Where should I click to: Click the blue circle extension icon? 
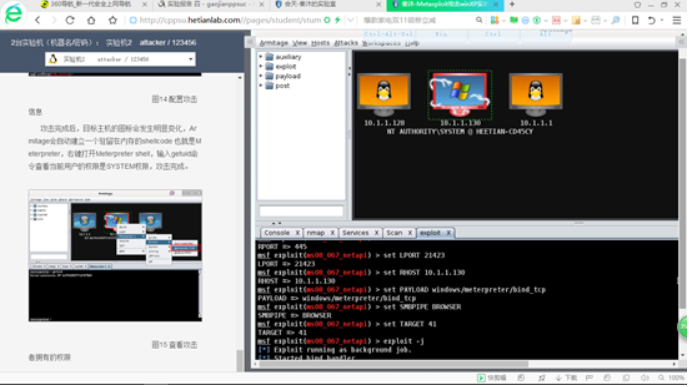tap(525, 20)
